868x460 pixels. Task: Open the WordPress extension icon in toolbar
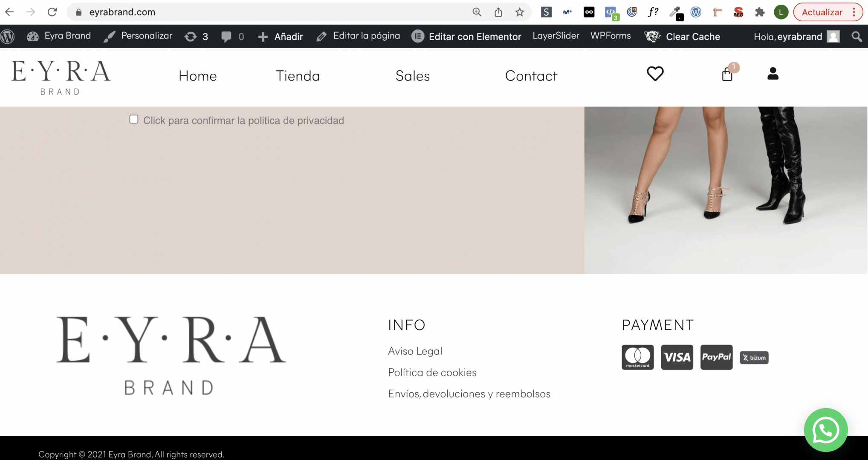696,12
